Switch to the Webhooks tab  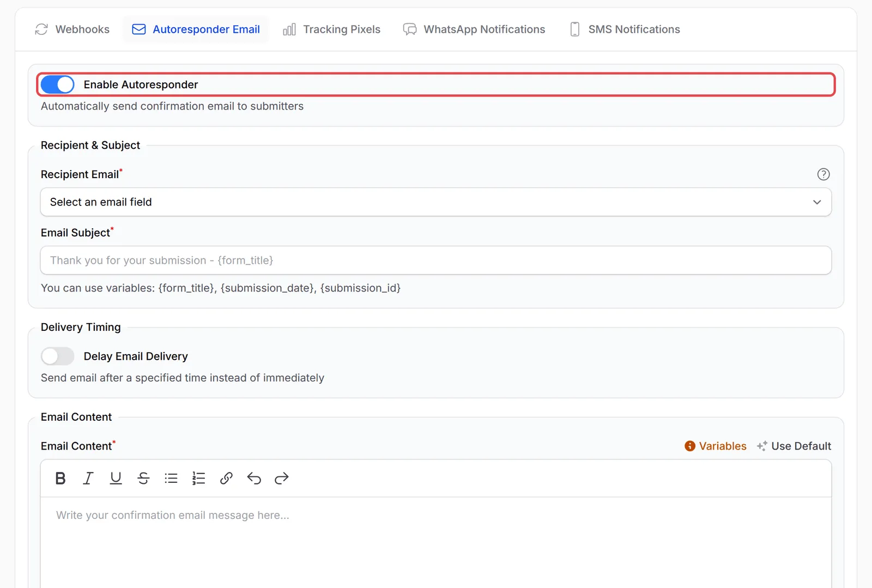click(72, 29)
